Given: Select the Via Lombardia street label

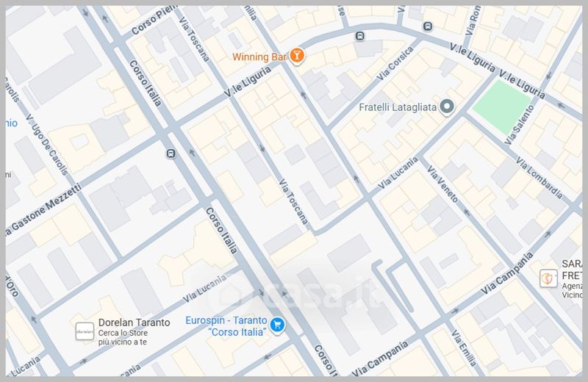Looking at the screenshot, I should coord(539,178).
